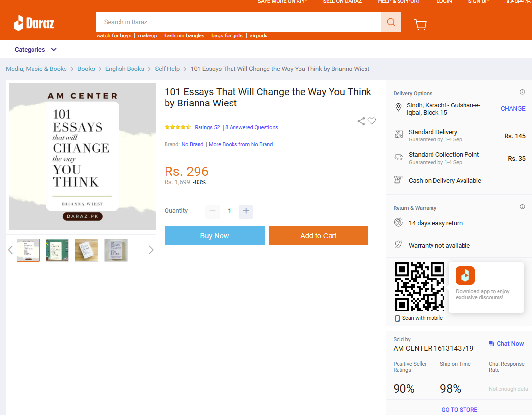The height and width of the screenshot is (415, 532).
Task: Open Help & Support menu
Action: pyautogui.click(x=399, y=1)
